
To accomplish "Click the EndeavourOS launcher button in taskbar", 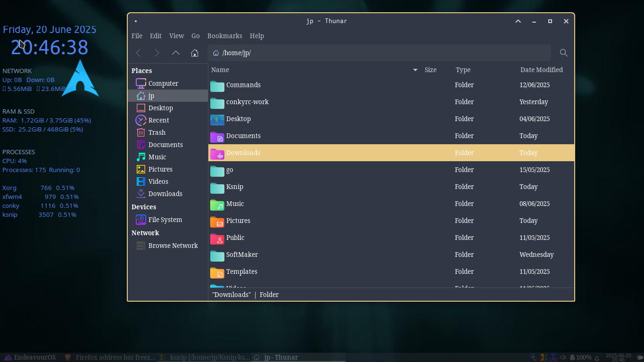I will [30, 357].
